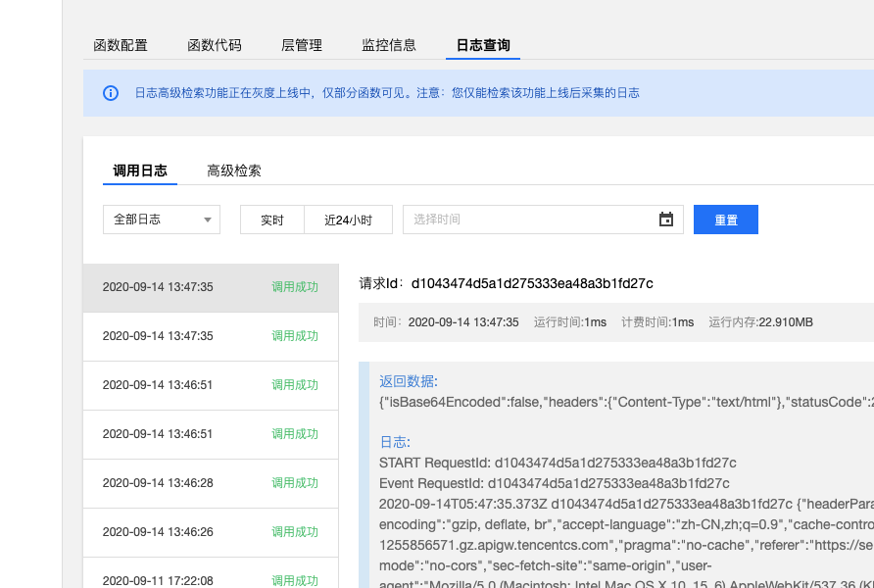The image size is (874, 588).
Task: Click the 2020-09-14T05:47:35.373Z log line
Action: click(x=626, y=505)
